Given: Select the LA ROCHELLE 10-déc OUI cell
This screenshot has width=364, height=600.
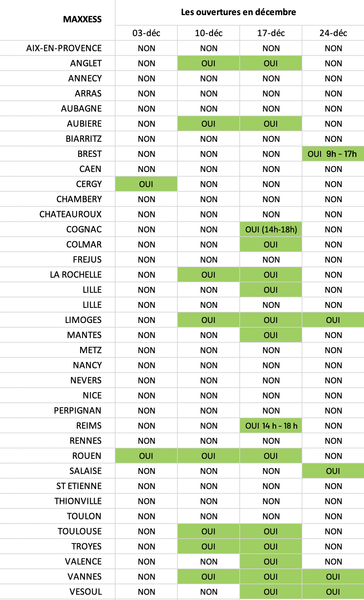Looking at the screenshot, I should tap(209, 275).
